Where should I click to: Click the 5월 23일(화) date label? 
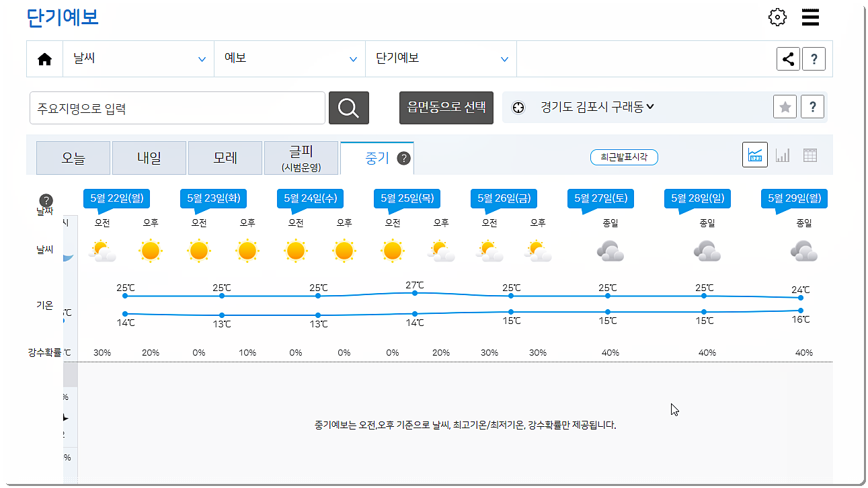(213, 198)
